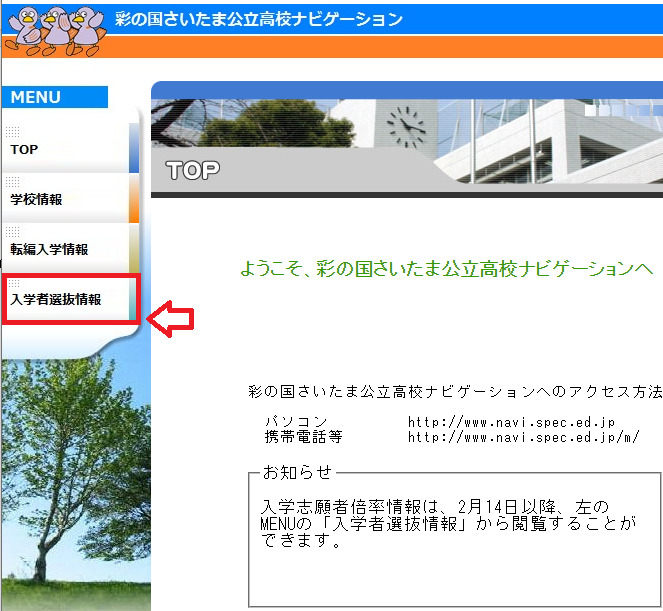Viewport: 663px width, 611px height.
Task: Open the 入学者選抜情報 menu item
Action: pos(70,299)
